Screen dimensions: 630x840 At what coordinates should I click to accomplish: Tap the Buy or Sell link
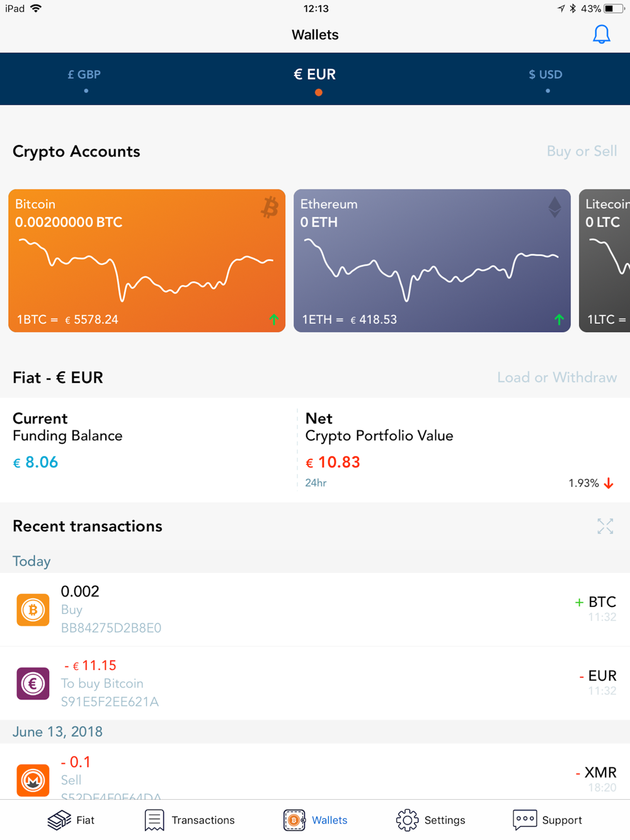pos(581,151)
